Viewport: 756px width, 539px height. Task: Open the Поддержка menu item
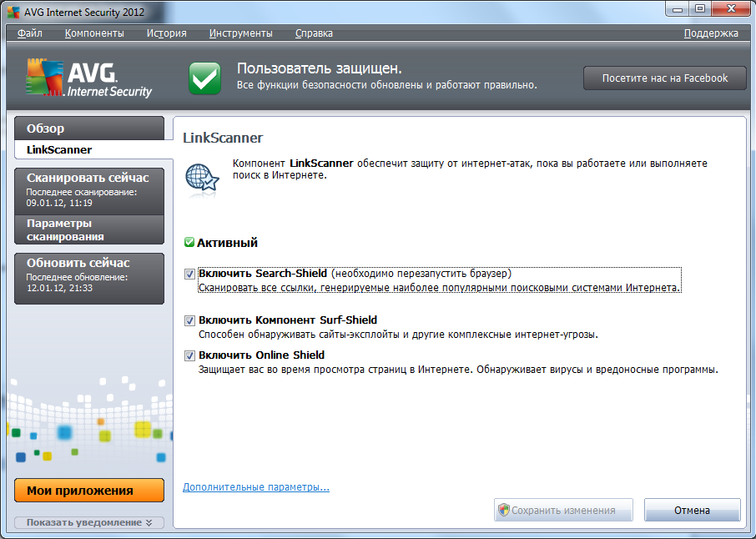coord(711,33)
